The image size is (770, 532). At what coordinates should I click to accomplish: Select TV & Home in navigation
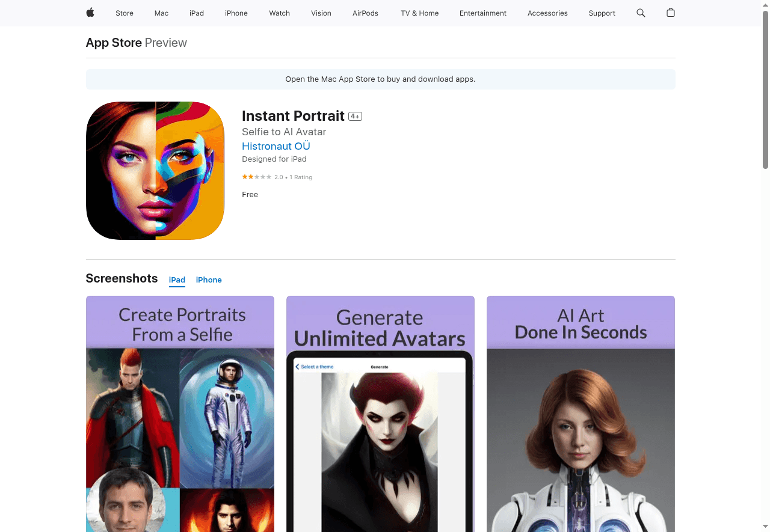[x=419, y=13]
